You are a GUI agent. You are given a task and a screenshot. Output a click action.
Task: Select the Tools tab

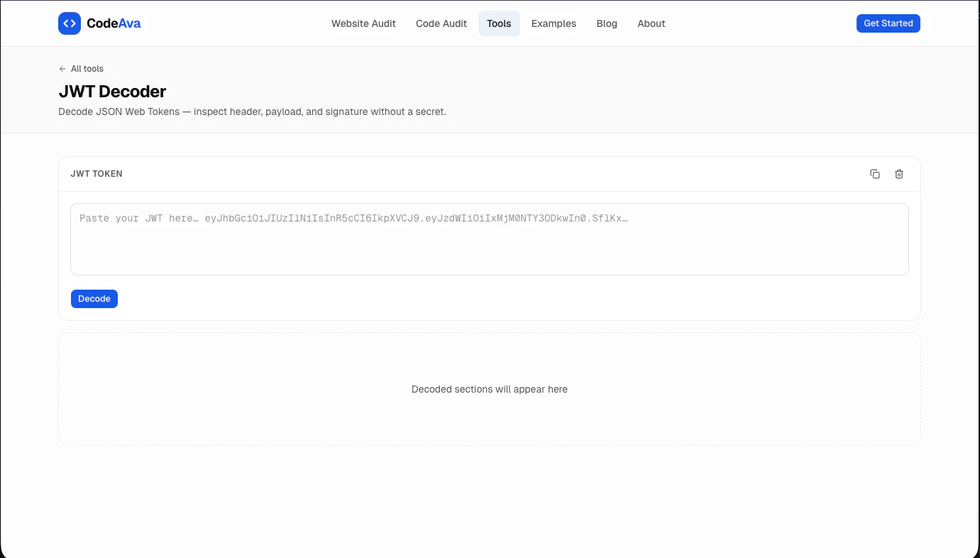point(499,23)
